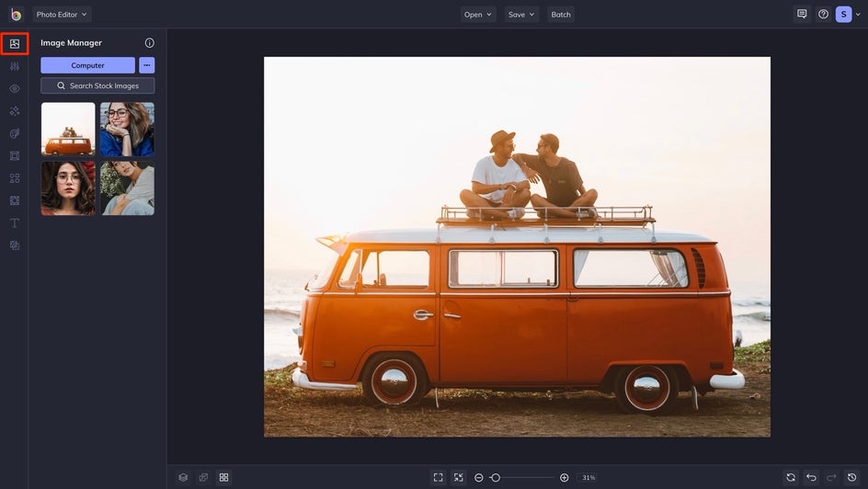Click the S account avatar

click(x=844, y=15)
